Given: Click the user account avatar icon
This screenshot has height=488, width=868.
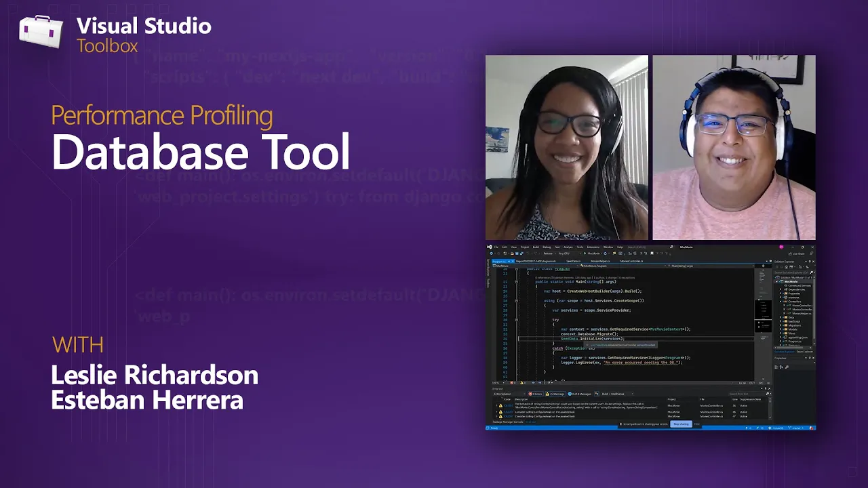Looking at the screenshot, I should tap(781, 247).
